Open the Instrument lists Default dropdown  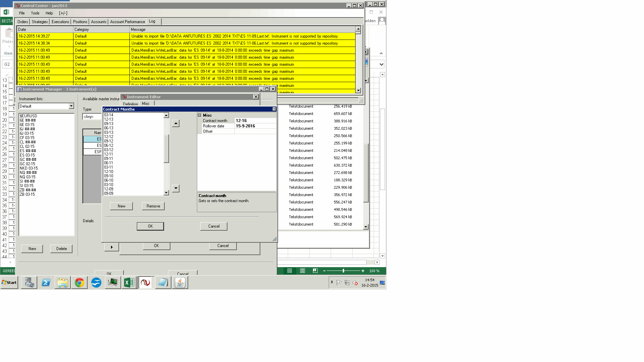coord(71,106)
